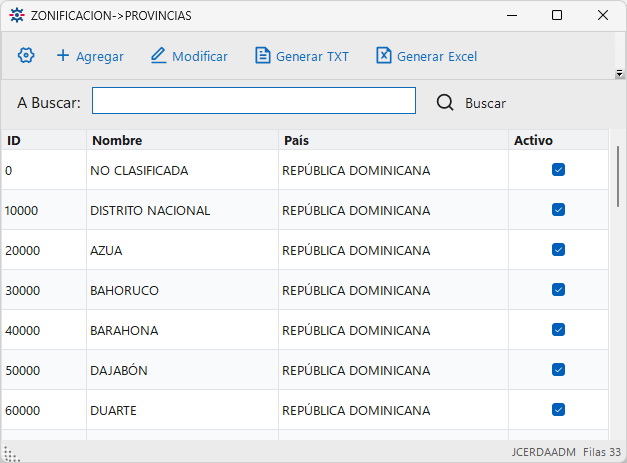Toggle Activo checkbox for DISTRITO NACIONAL
This screenshot has width=627, height=463.
click(558, 210)
